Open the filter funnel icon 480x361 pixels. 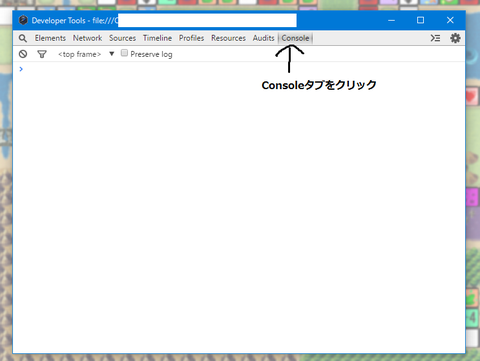pos(42,54)
